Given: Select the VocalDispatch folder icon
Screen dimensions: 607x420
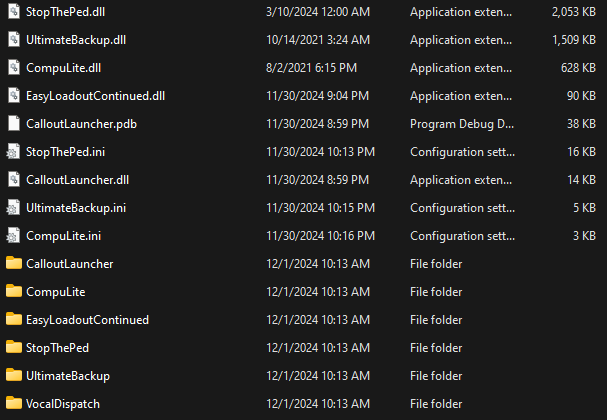Looking at the screenshot, I should tap(13, 403).
